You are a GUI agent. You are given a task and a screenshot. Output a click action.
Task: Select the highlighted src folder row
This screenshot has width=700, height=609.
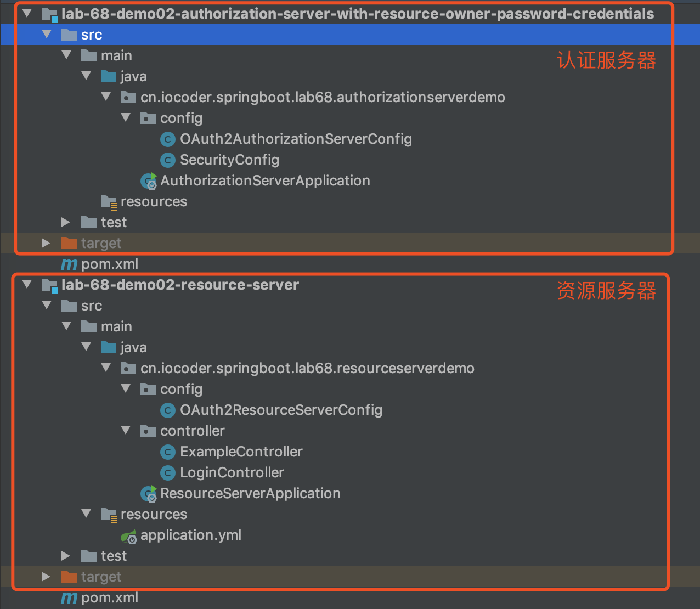pos(91,35)
